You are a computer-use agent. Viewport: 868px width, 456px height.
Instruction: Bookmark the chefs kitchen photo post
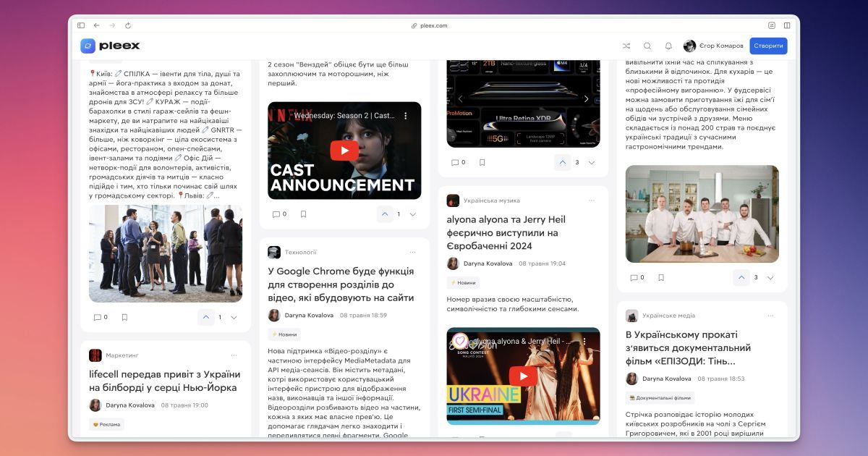pyautogui.click(x=660, y=277)
